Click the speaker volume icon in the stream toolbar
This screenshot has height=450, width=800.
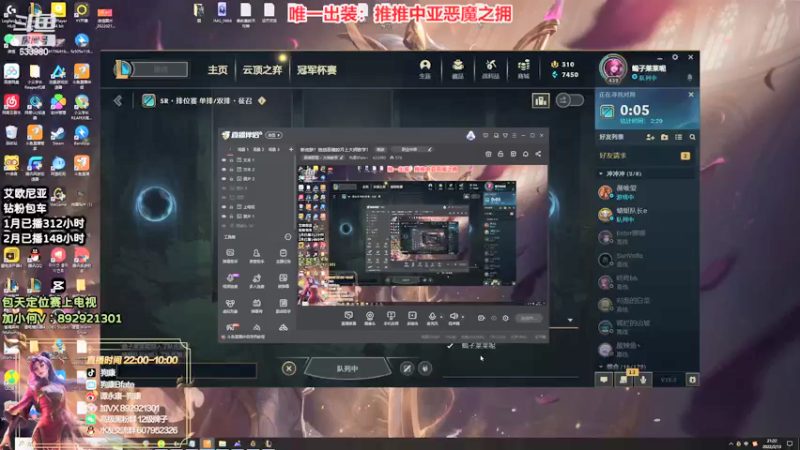(453, 317)
